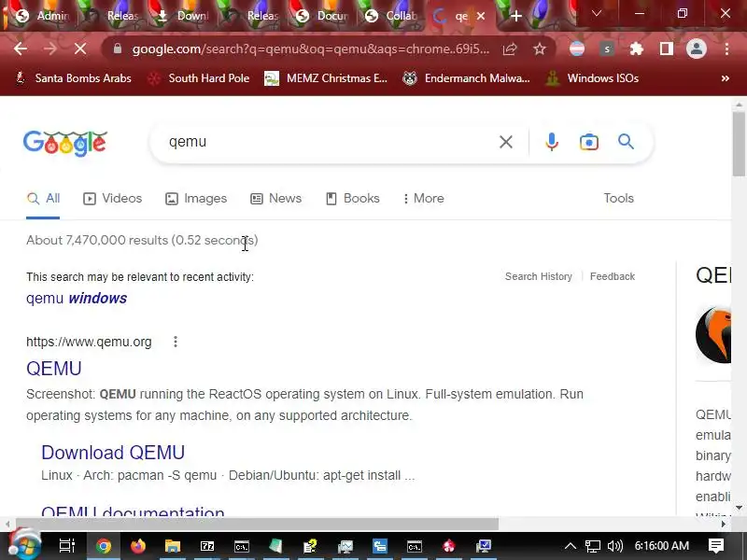This screenshot has height=560, width=747.
Task: Open the notification center icon
Action: pyautogui.click(x=716, y=546)
